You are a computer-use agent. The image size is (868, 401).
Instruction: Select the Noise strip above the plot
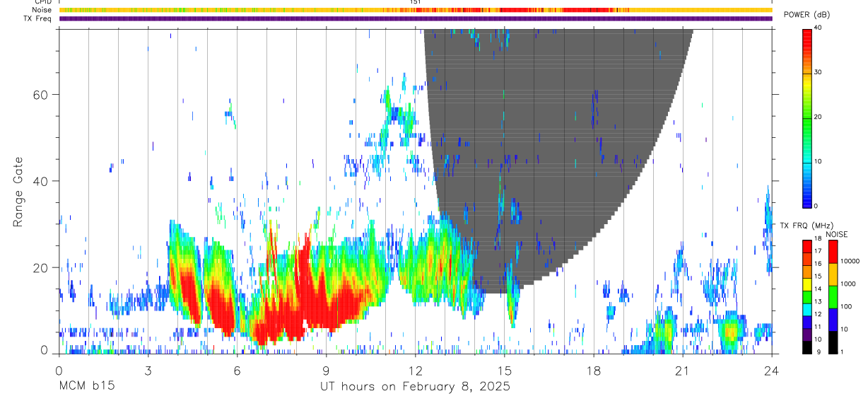[x=416, y=10]
